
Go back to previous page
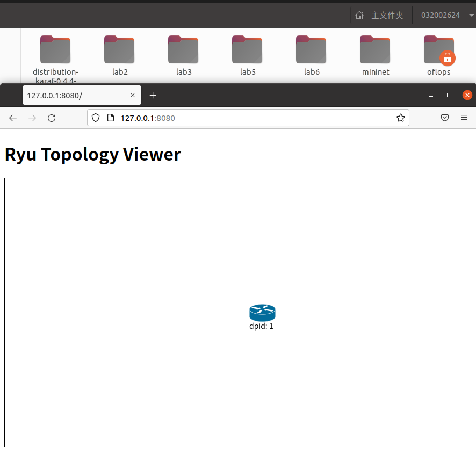(13, 118)
